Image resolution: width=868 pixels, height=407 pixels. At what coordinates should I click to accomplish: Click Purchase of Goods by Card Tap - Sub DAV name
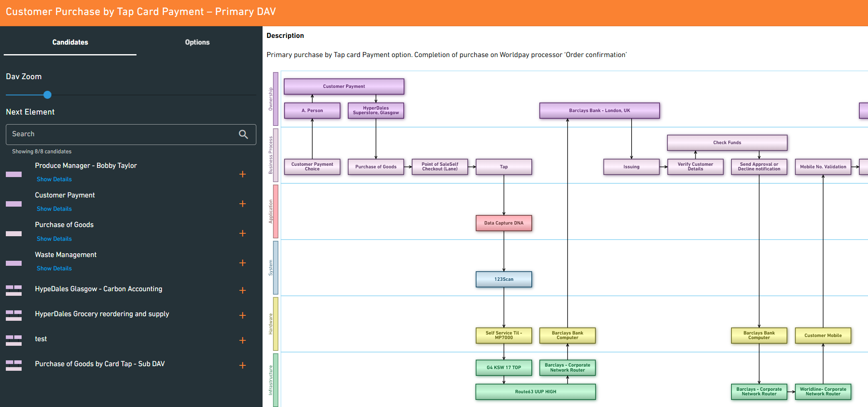tap(100, 364)
